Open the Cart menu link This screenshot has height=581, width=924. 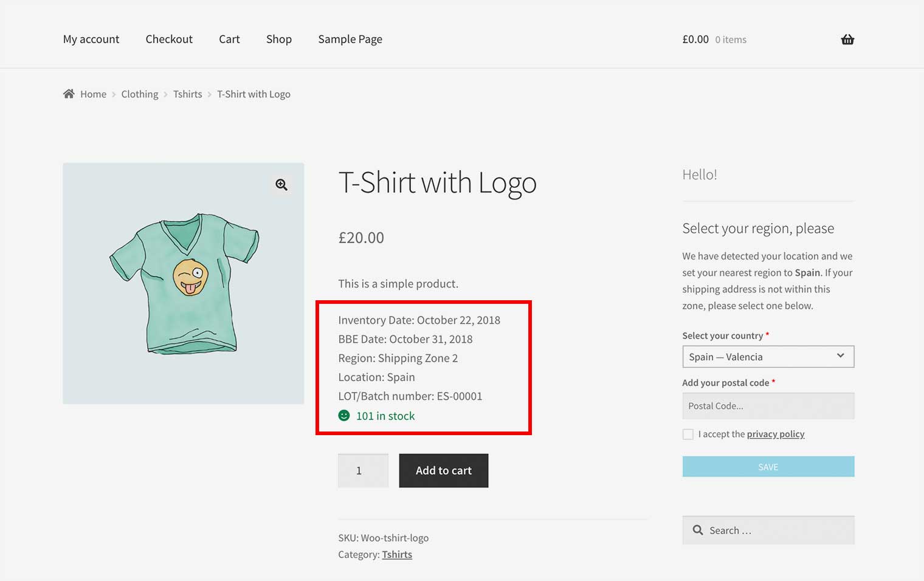pyautogui.click(x=229, y=40)
